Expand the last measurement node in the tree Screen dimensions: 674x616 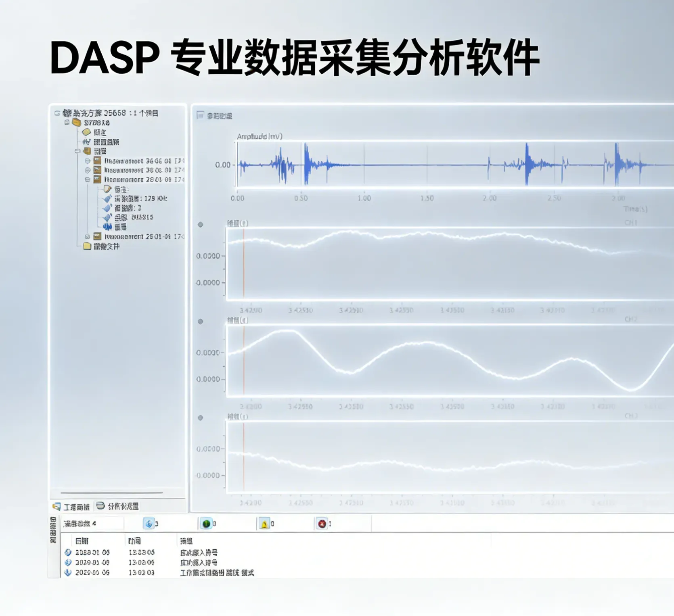pyautogui.click(x=88, y=236)
